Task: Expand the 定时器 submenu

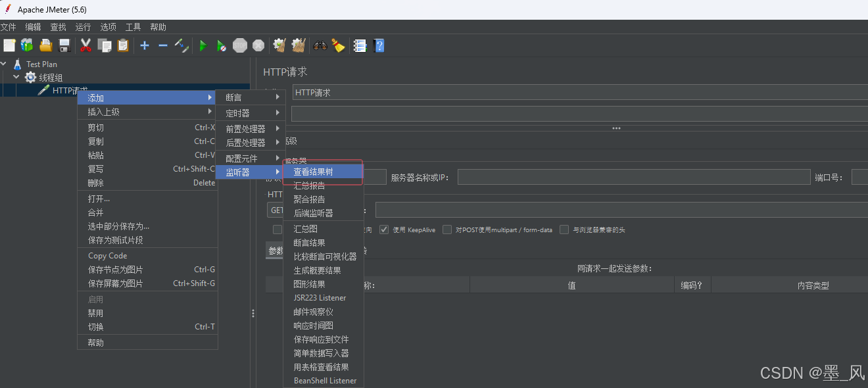Action: click(x=251, y=113)
